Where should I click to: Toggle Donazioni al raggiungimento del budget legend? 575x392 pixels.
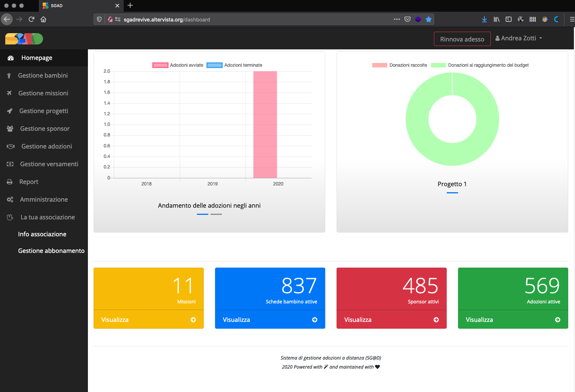coord(480,65)
